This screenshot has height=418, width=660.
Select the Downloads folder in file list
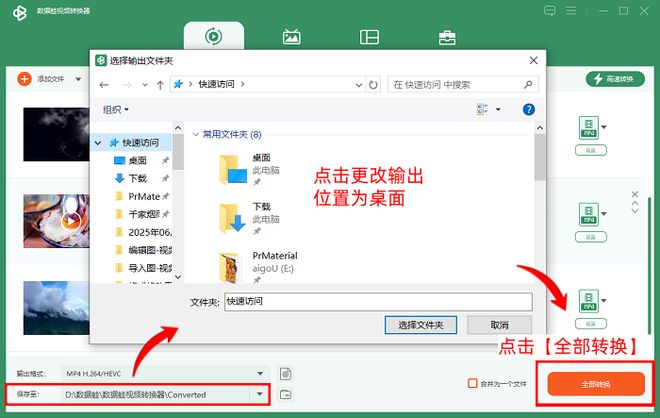pos(248,218)
